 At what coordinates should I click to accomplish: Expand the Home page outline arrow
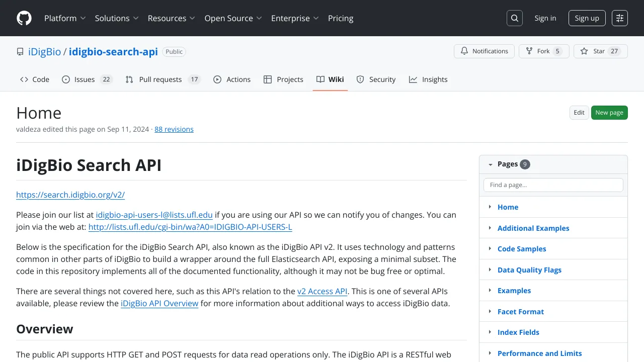[x=490, y=207]
